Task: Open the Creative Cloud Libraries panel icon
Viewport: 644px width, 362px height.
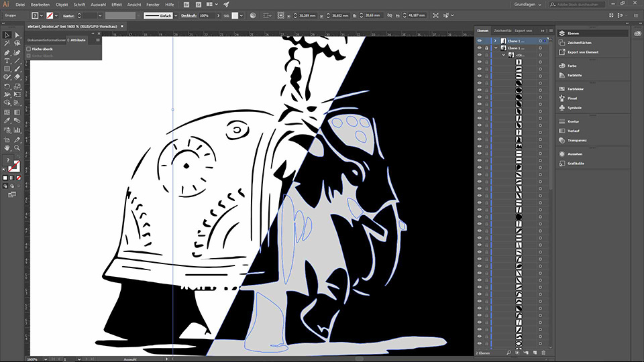Action: point(637,34)
